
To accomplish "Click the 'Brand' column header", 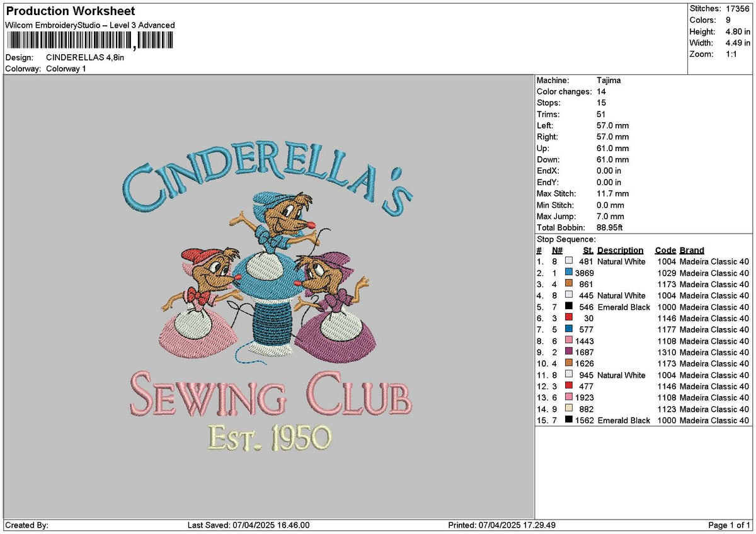I will (692, 251).
